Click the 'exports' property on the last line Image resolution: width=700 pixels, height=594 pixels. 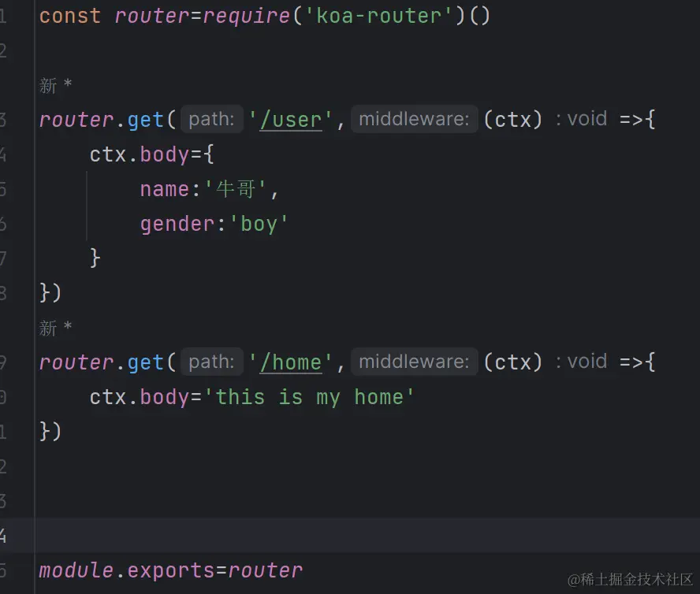tap(171, 571)
